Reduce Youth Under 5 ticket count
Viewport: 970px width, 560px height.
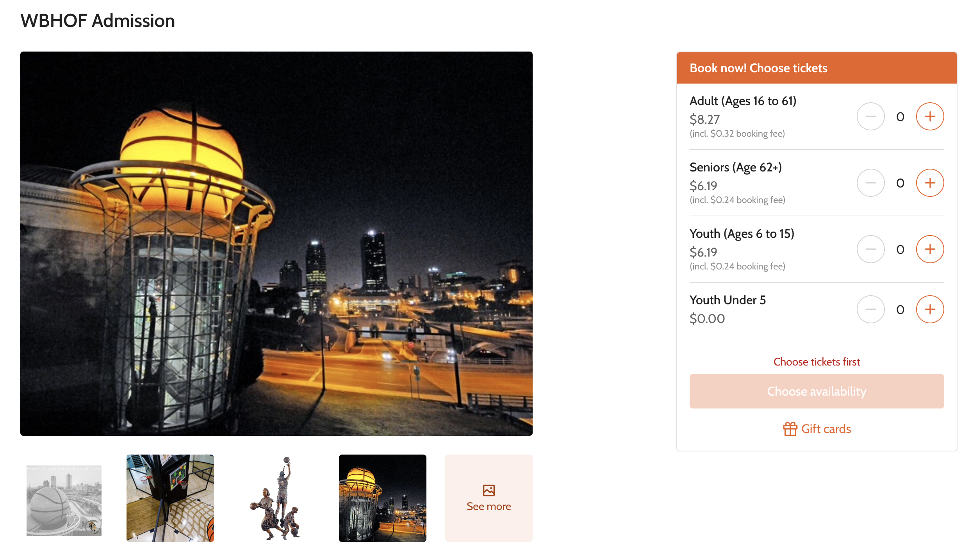coord(870,309)
